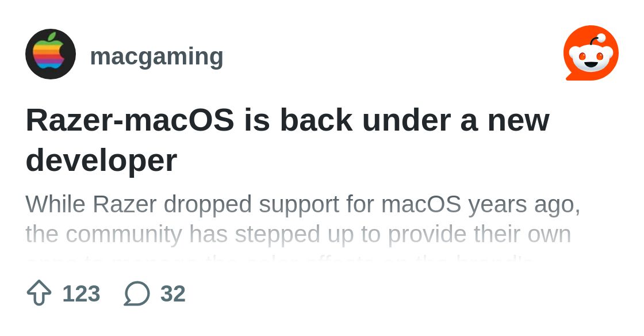Click 'a new' at the headline's end
The width and height of the screenshot is (644, 336).
(505, 120)
